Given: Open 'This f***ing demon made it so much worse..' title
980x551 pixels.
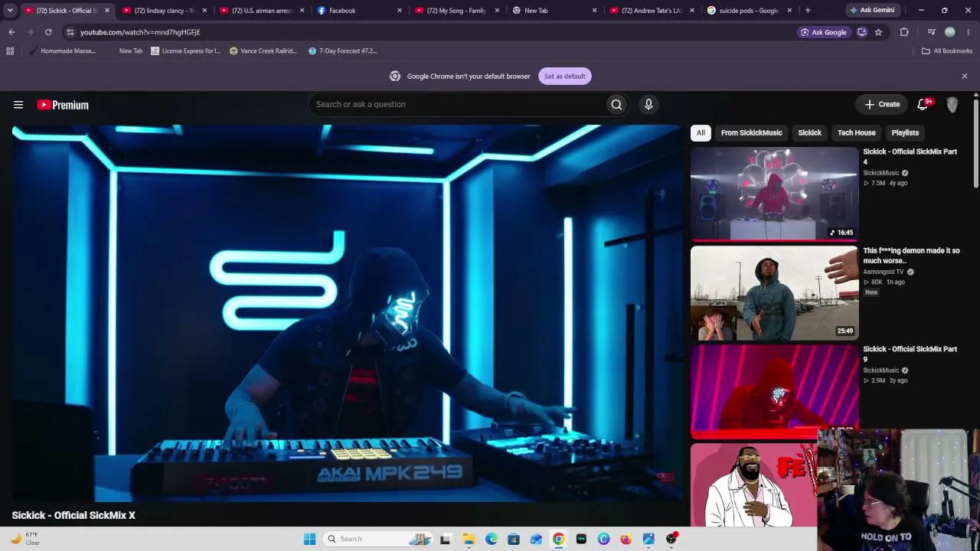Looking at the screenshot, I should tap(911, 256).
